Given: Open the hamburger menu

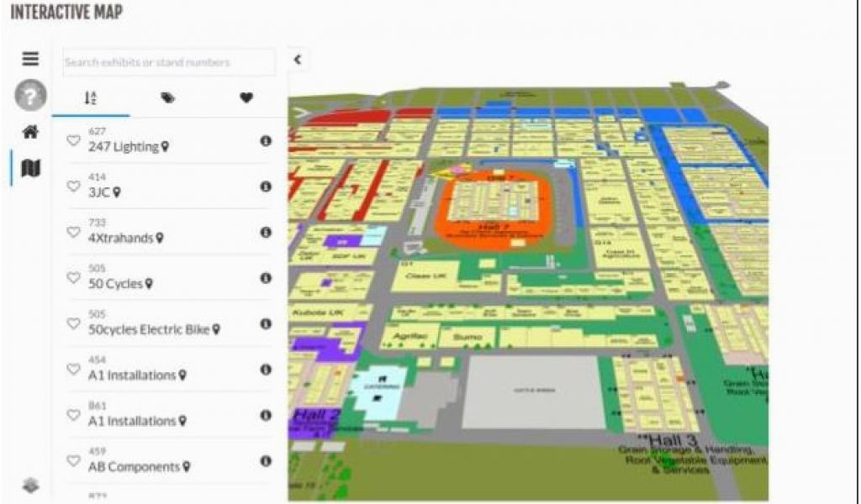Looking at the screenshot, I should 30,59.
